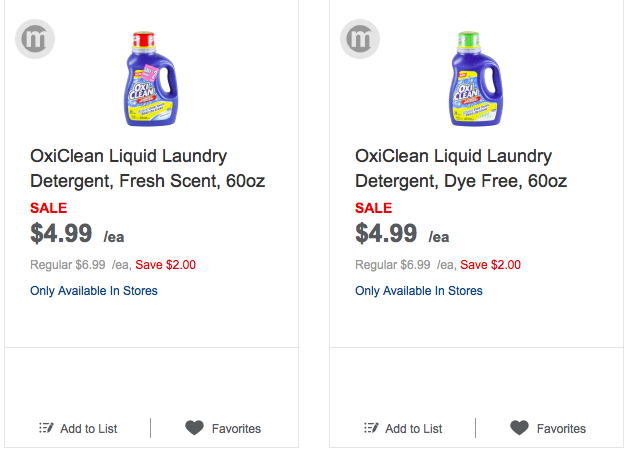This screenshot has height=466, width=628.
Task: Click the list icon under Dye Free detergent
Action: coord(371,428)
